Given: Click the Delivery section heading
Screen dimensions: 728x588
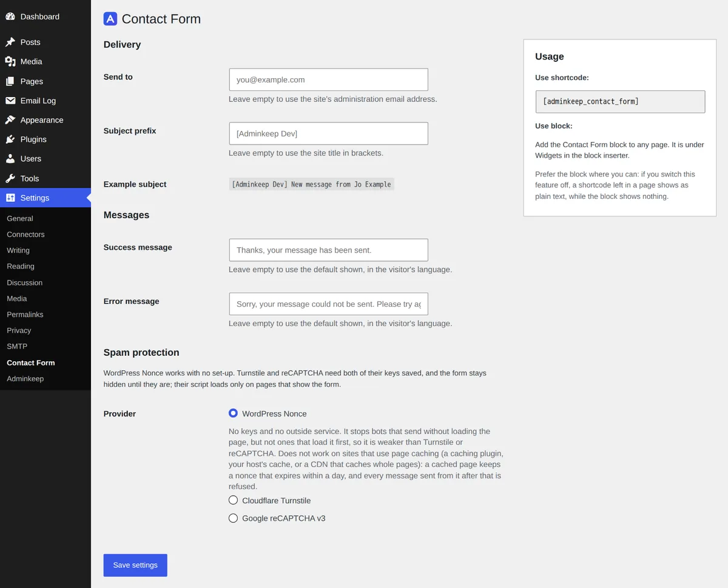Looking at the screenshot, I should pos(122,44).
